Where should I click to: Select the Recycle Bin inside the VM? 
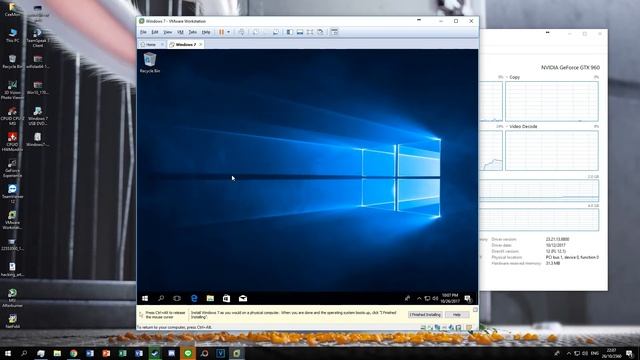(x=150, y=63)
